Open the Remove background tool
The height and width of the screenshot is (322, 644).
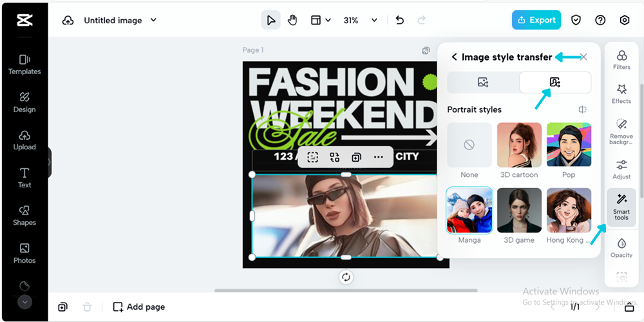[621, 131]
